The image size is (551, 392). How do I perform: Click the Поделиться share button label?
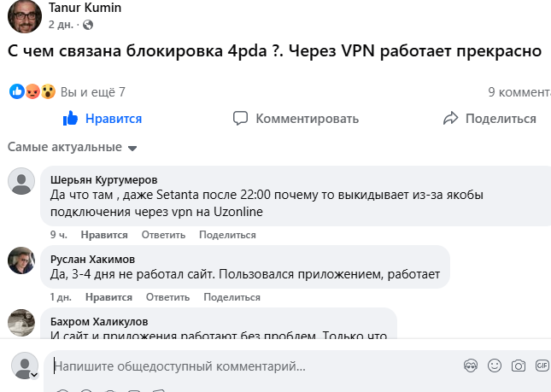501,119
